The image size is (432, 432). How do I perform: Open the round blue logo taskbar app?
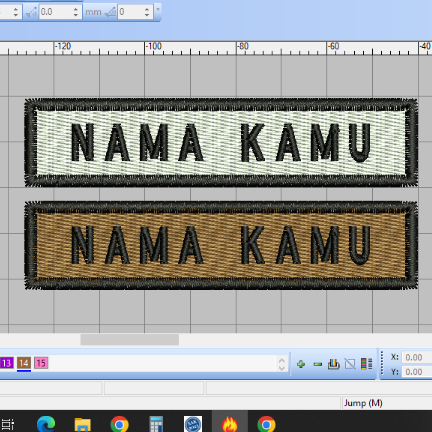pyautogui.click(x=193, y=424)
